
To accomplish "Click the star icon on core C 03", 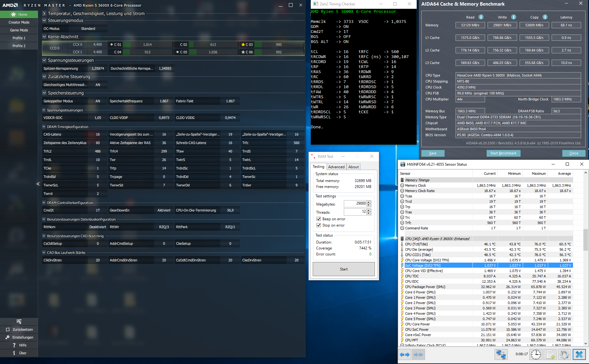I will click(x=243, y=45).
